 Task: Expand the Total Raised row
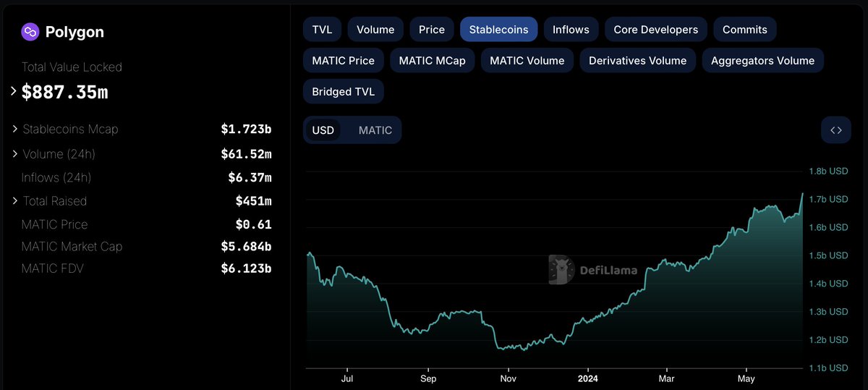[15, 200]
